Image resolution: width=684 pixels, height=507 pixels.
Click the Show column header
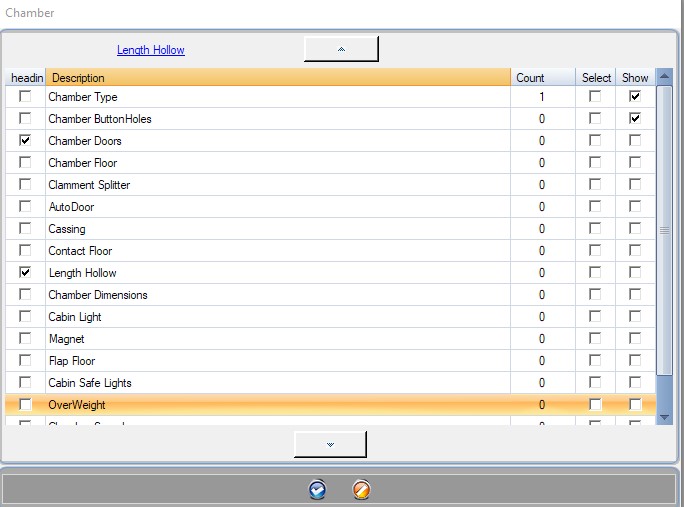coord(635,77)
